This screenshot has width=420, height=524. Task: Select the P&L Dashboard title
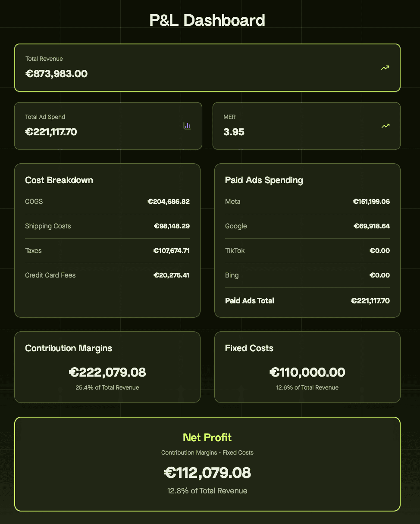pos(207,20)
